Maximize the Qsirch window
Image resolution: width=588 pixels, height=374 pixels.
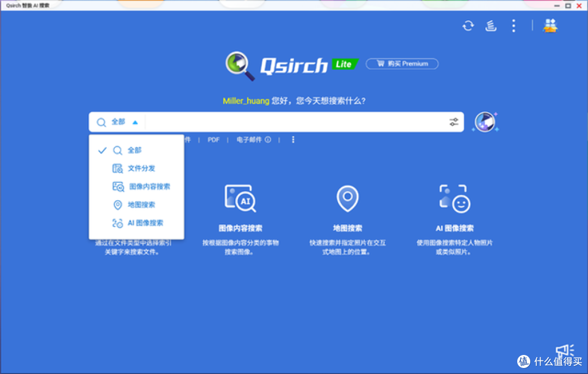coord(568,5)
